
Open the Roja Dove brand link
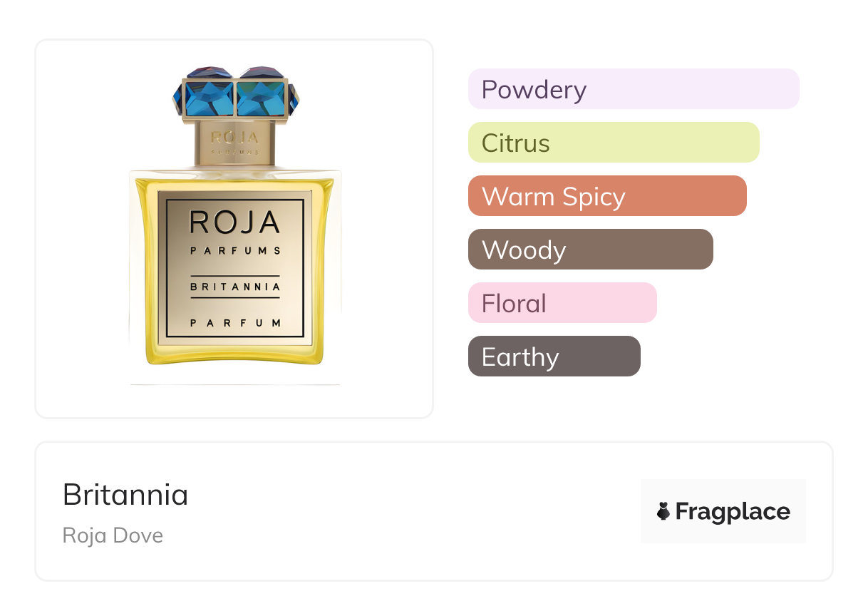113,535
